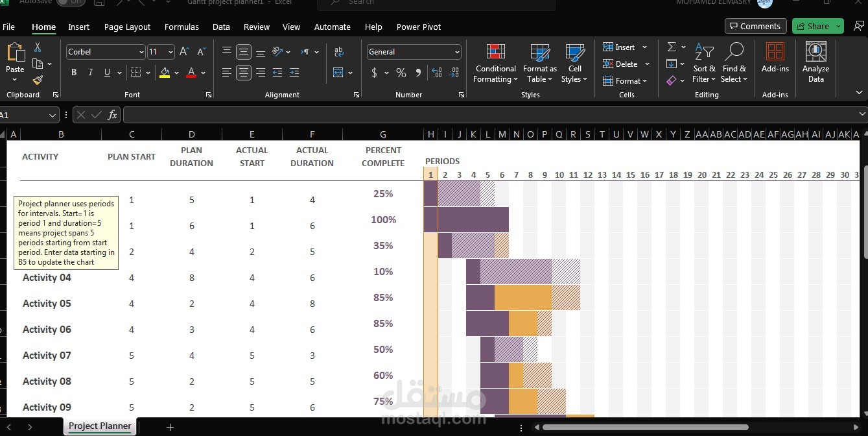Toggle Italic formatting
Viewport: 868px width, 436px height.
point(91,73)
